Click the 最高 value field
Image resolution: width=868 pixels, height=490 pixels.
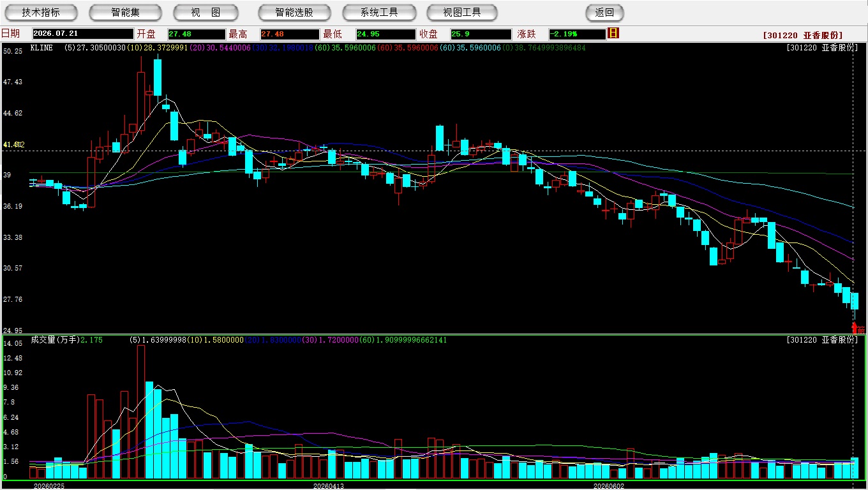pos(289,34)
